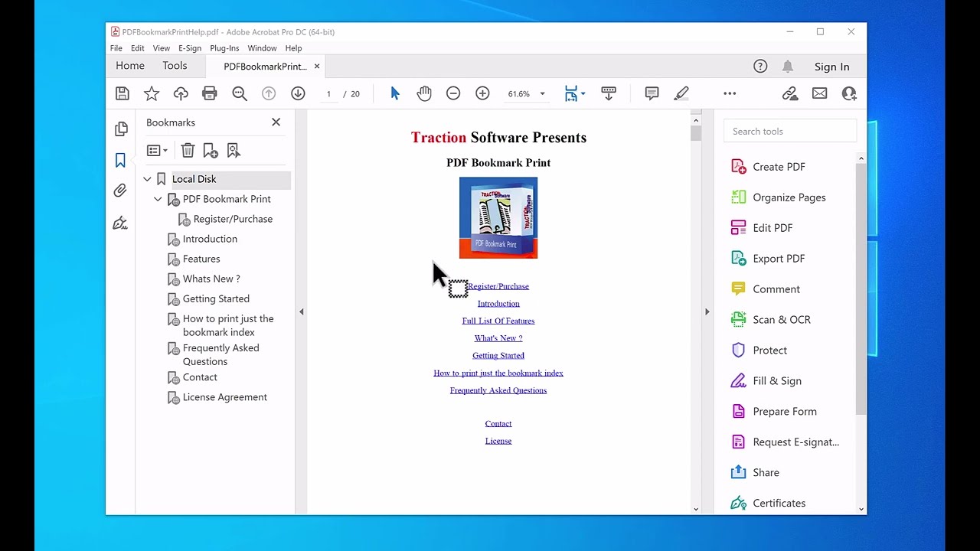Add file to starred favorites
This screenshot has width=980, height=551.
[152, 93]
